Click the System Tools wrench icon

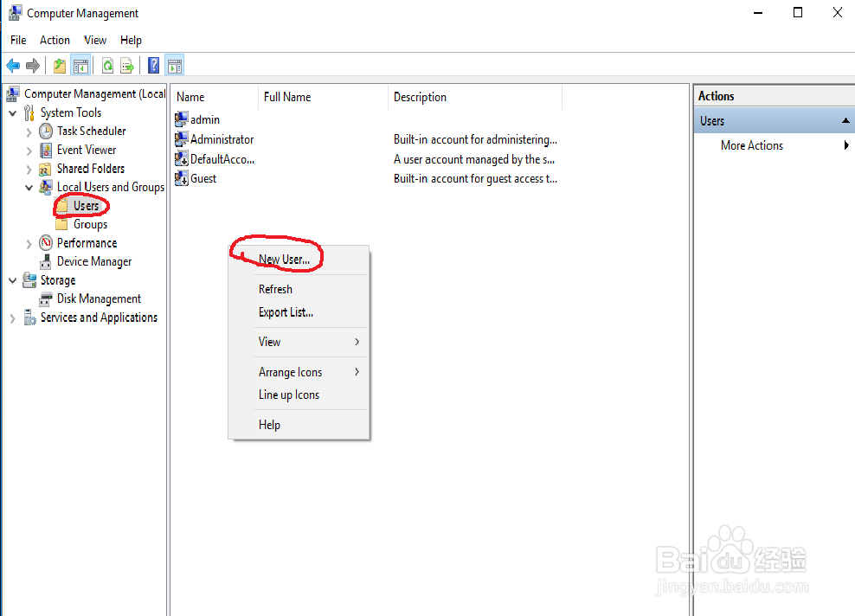coord(29,112)
